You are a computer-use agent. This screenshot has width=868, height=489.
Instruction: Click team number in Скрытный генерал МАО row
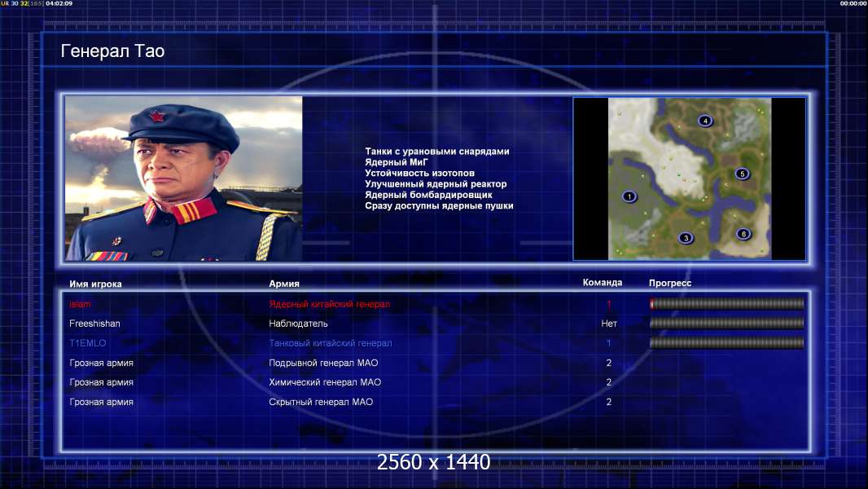[x=609, y=402]
